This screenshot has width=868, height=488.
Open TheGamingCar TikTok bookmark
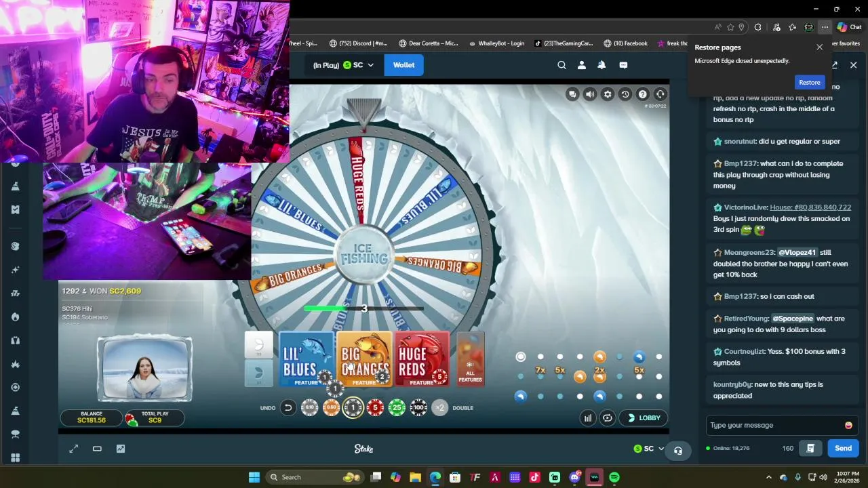[x=563, y=43]
